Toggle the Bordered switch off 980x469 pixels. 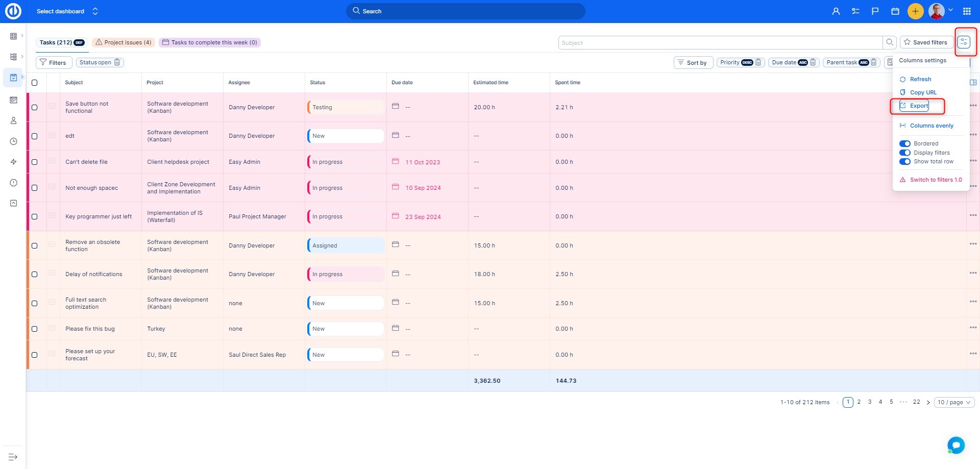tap(904, 144)
